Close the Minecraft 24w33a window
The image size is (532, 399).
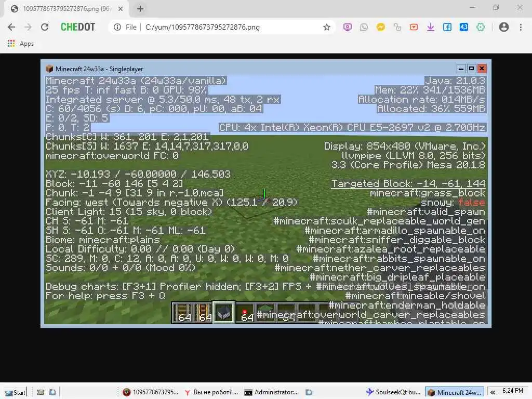pyautogui.click(x=482, y=69)
